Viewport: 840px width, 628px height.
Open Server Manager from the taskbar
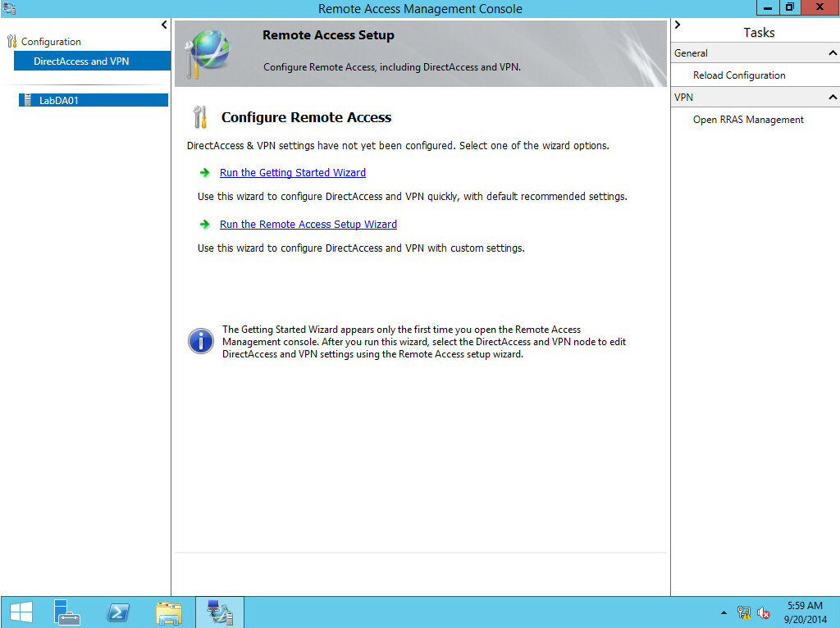click(x=67, y=612)
